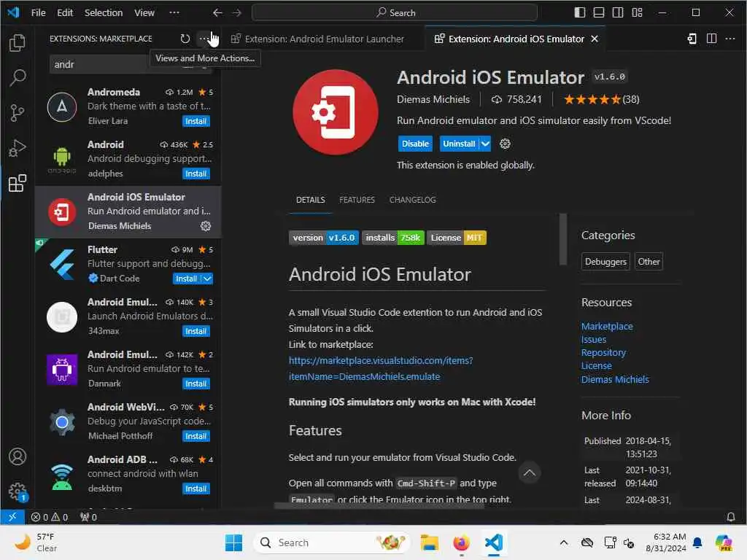The height and width of the screenshot is (560, 747).
Task: Close the Android iOS Emulator tab
Action: (595, 39)
